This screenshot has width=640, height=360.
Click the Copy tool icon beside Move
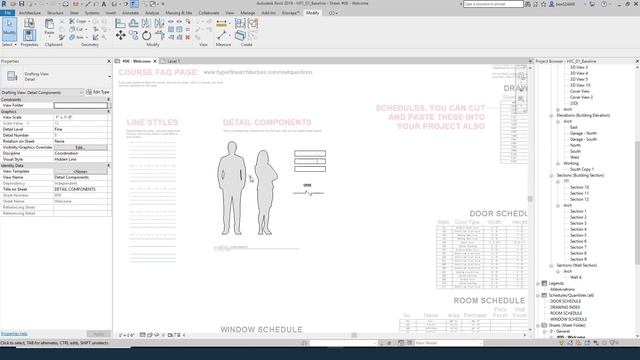pyautogui.click(x=133, y=36)
